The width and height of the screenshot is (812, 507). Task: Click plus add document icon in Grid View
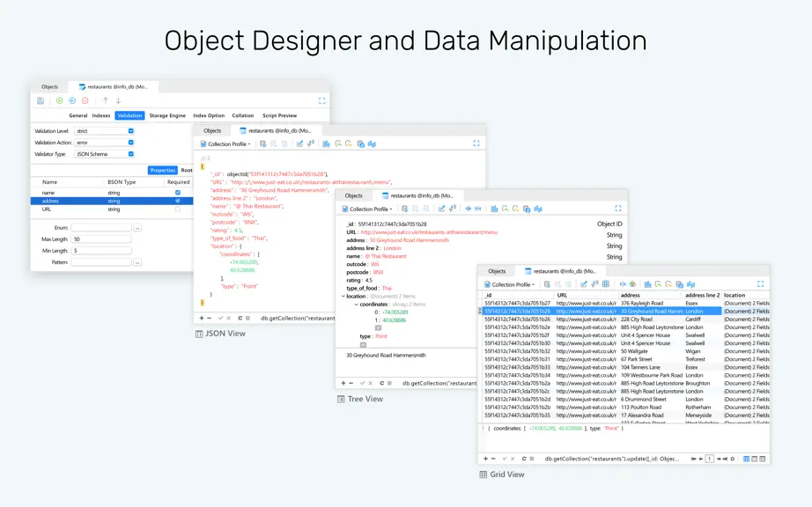point(486,459)
